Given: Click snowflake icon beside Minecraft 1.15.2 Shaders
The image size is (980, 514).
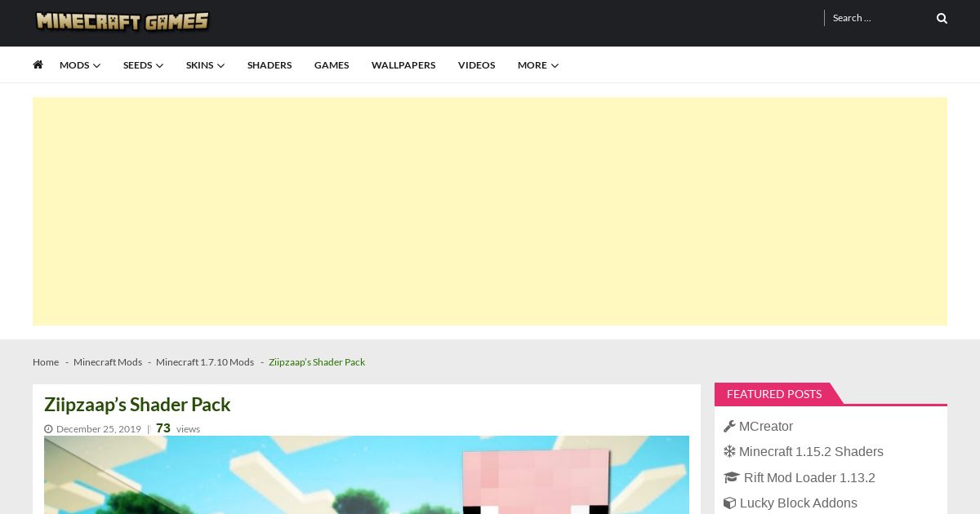Looking at the screenshot, I should (x=729, y=452).
